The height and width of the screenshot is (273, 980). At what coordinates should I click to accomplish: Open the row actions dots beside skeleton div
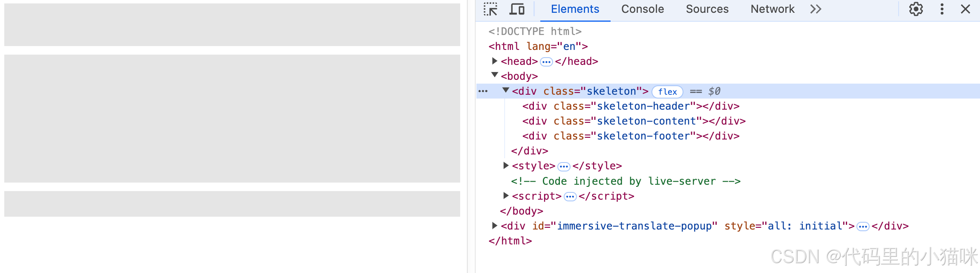[x=483, y=91]
